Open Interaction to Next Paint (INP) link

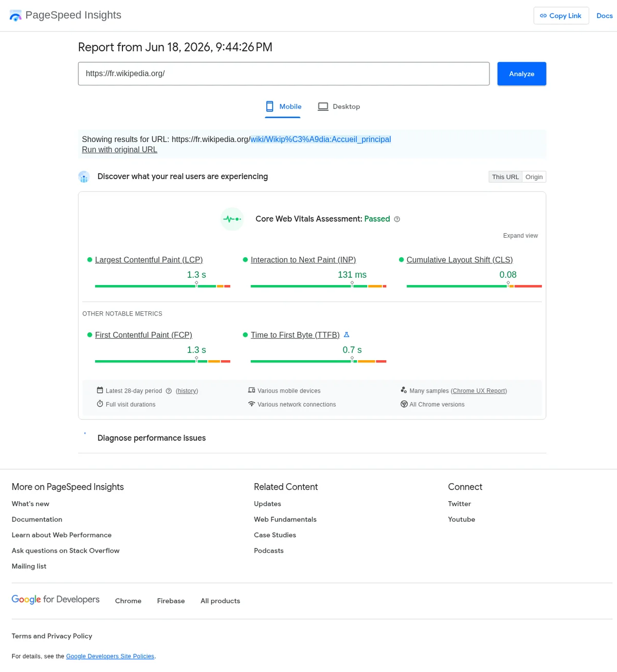click(x=303, y=260)
